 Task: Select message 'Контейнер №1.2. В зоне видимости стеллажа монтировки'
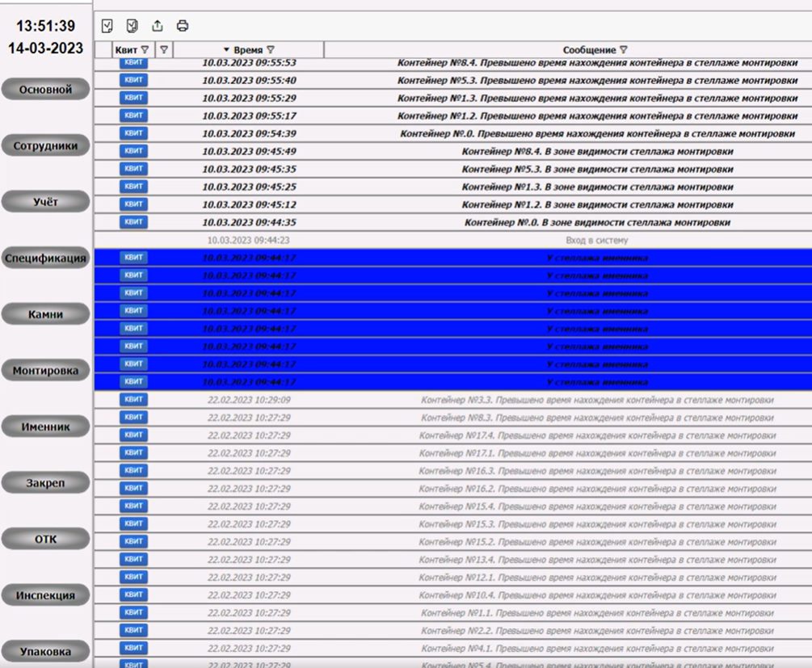[x=598, y=204]
